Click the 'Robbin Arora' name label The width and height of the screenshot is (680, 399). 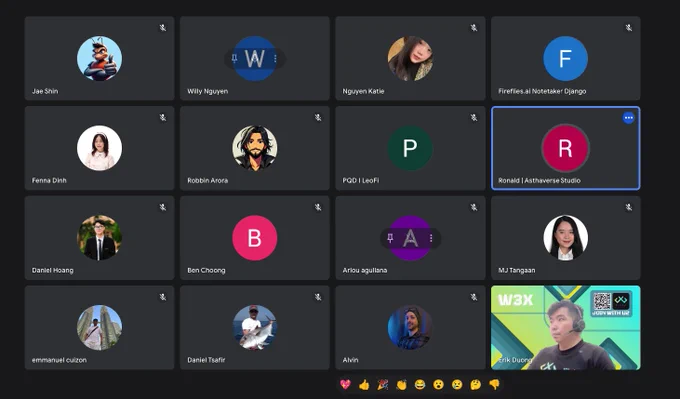tap(207, 180)
